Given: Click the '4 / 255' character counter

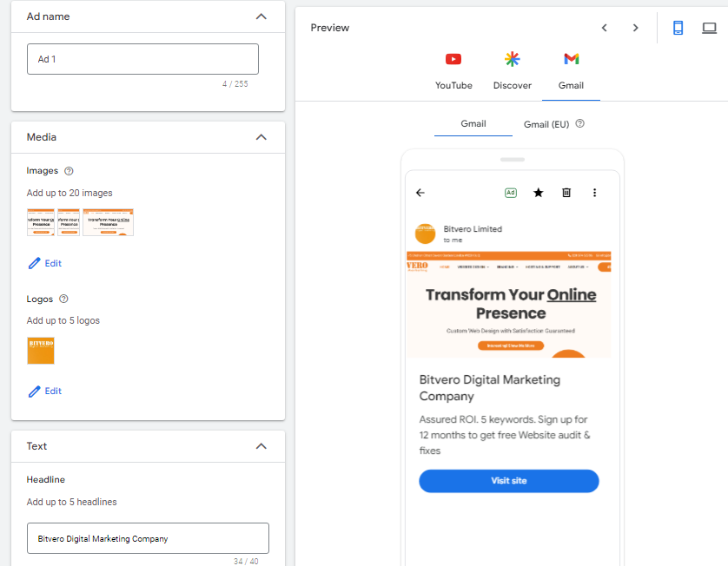Looking at the screenshot, I should coord(235,84).
